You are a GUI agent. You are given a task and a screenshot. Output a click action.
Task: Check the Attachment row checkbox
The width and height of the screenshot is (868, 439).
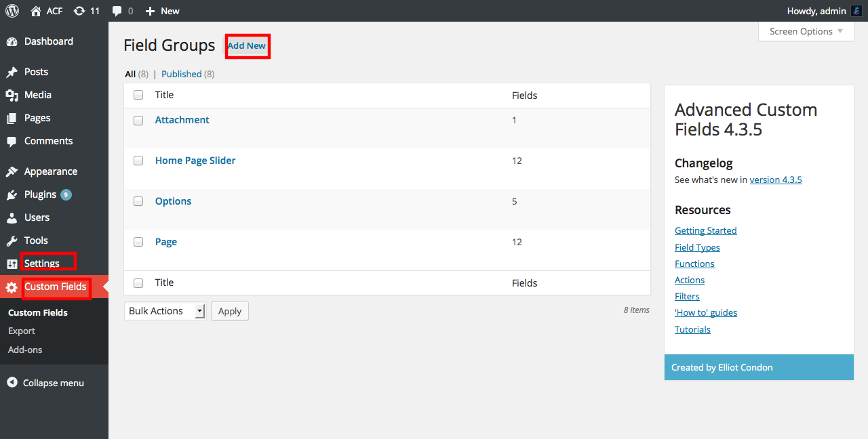point(138,121)
